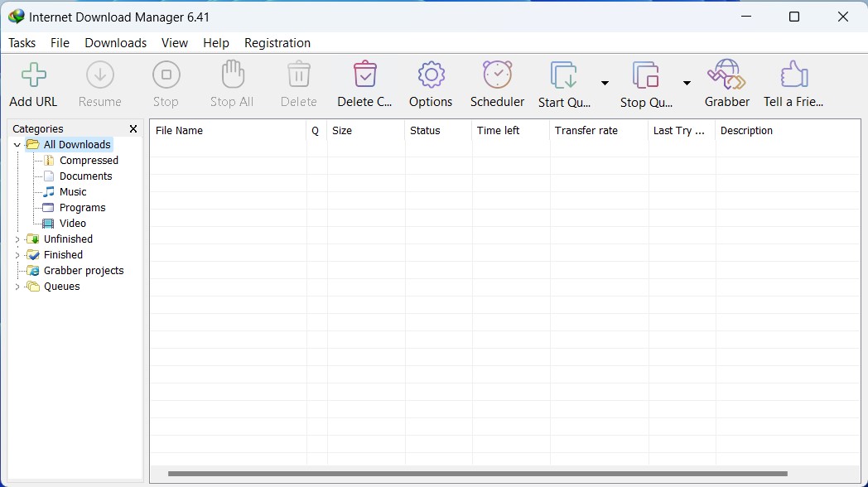Expand the Queues tree node
868x487 pixels.
pos(17,286)
